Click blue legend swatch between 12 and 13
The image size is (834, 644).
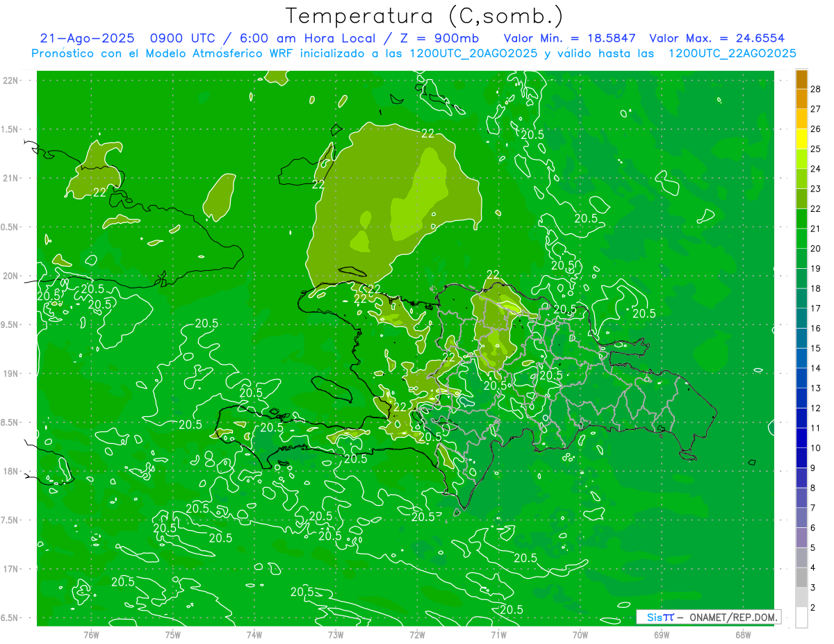pyautogui.click(x=801, y=398)
